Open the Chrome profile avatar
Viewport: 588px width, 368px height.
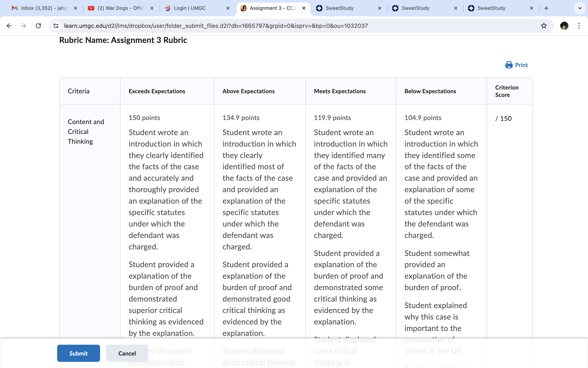click(564, 26)
